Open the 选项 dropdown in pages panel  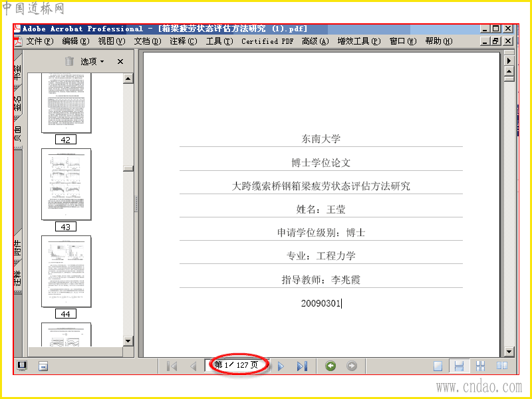pos(92,61)
